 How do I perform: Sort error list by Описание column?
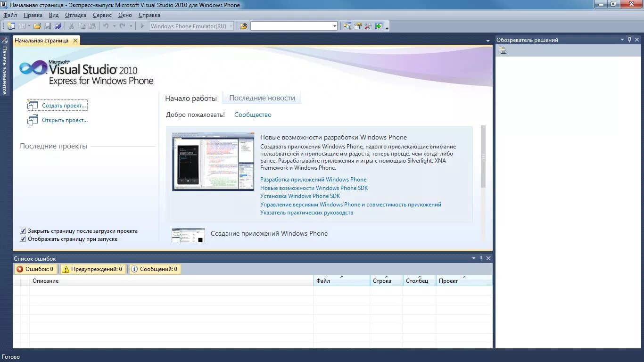(172, 281)
